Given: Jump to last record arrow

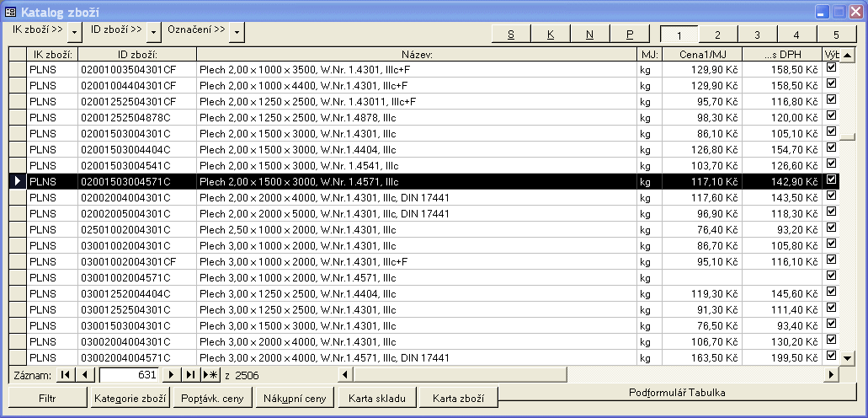Looking at the screenshot, I should pos(191,374).
